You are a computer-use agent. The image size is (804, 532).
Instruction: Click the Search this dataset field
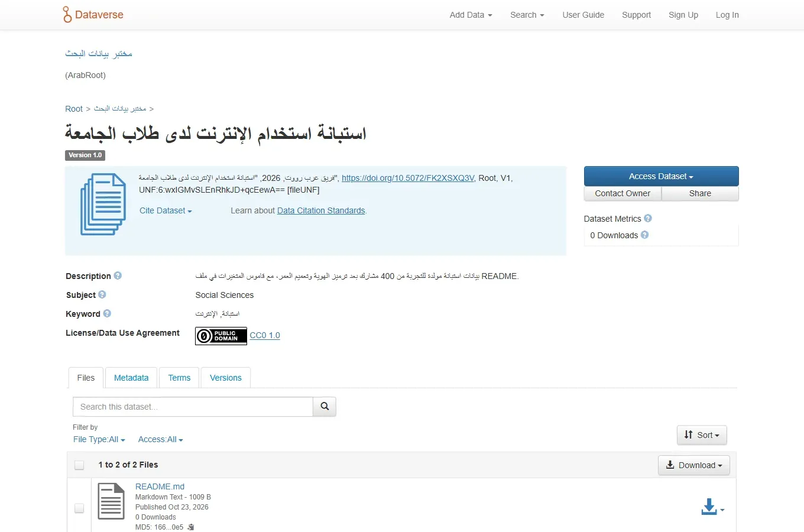coord(193,407)
